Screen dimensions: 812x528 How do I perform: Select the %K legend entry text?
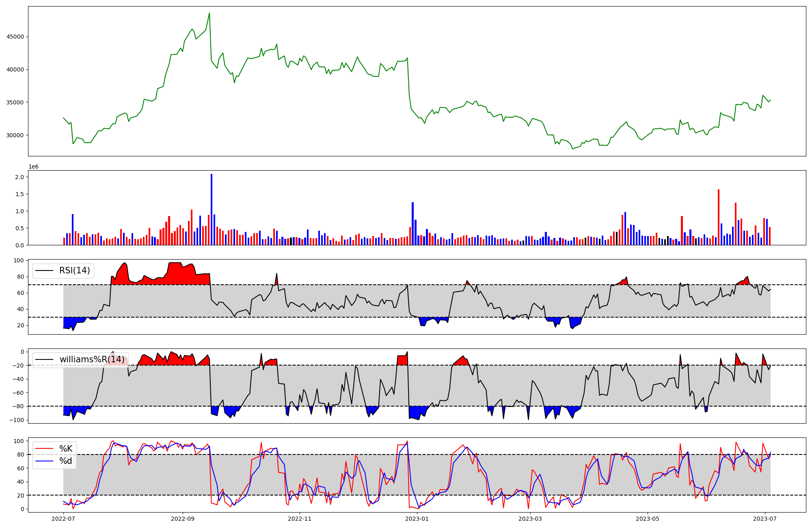click(66, 448)
